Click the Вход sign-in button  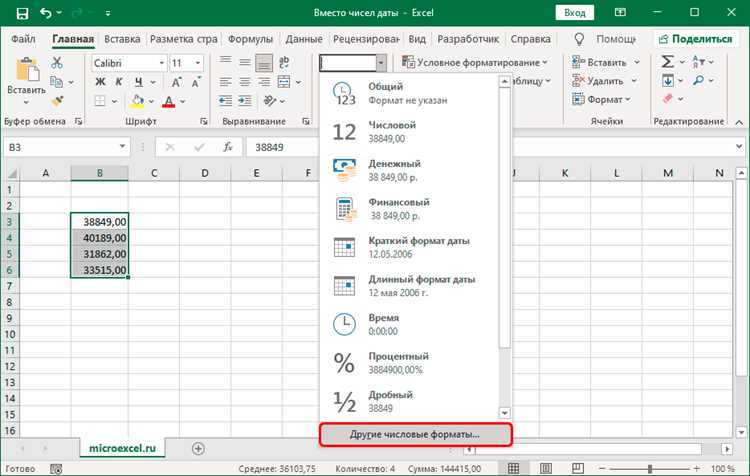(x=574, y=13)
